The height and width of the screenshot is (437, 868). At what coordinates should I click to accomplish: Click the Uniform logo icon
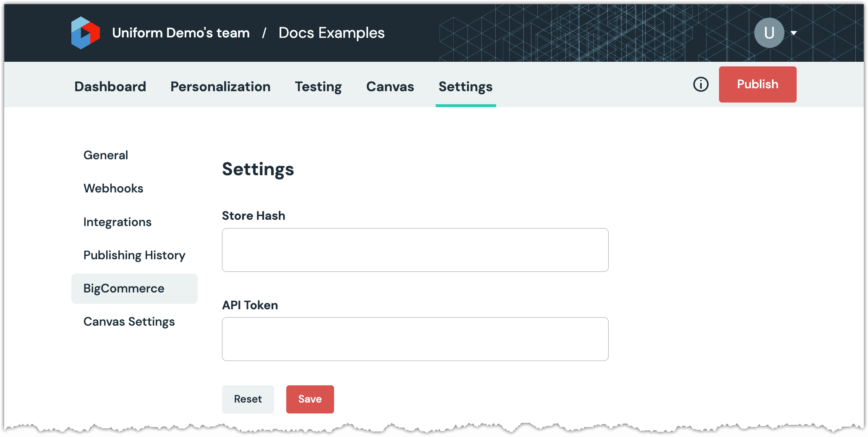click(x=86, y=33)
